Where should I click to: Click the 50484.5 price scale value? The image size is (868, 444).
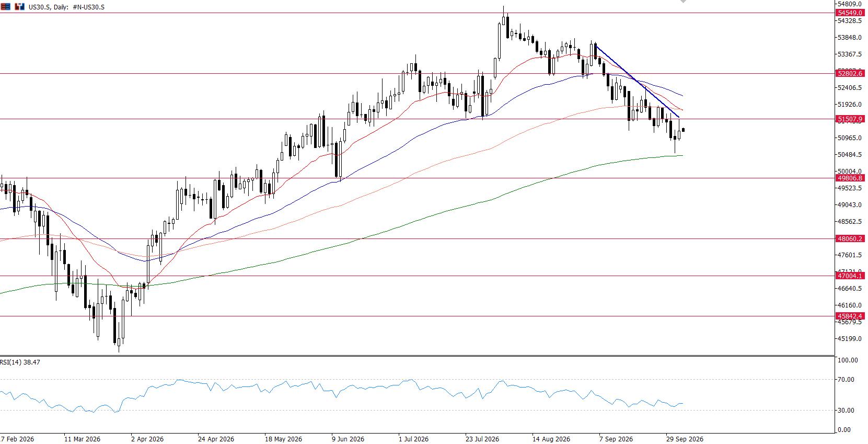point(850,155)
